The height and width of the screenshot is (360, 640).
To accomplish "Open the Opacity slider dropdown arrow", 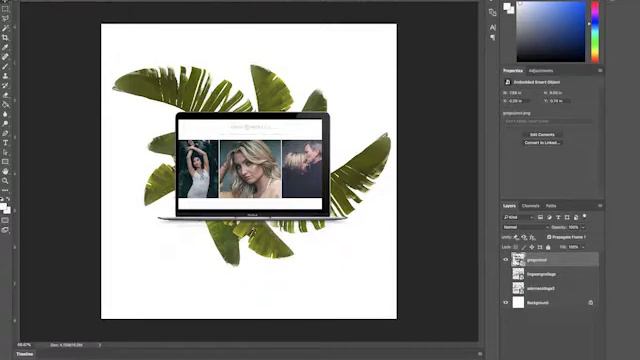I will pyautogui.click(x=583, y=227).
